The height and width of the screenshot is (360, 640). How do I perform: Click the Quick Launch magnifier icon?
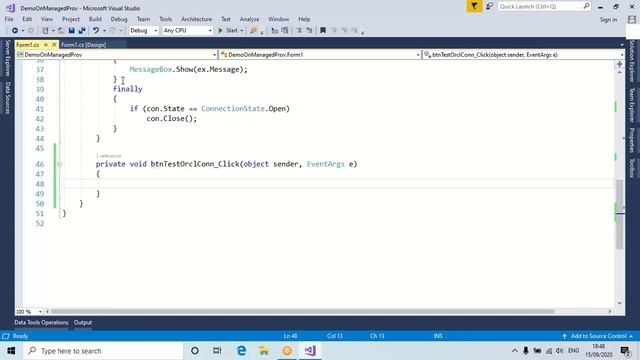pos(586,6)
